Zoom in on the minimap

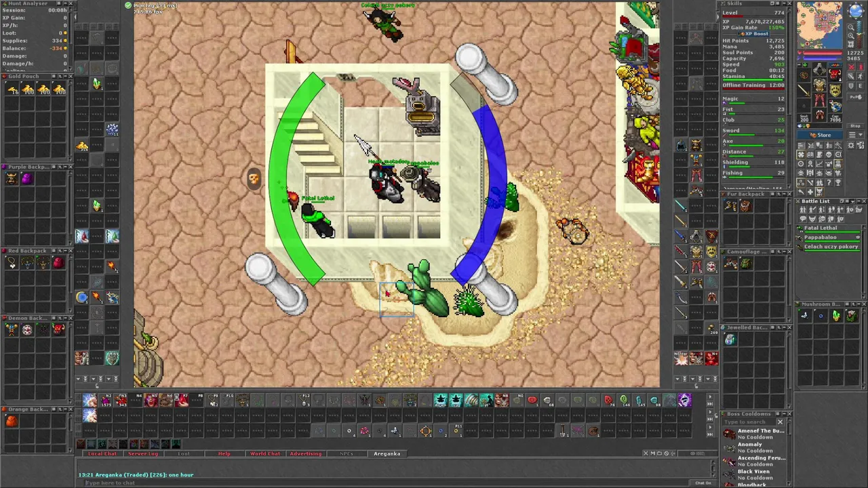(x=850, y=35)
